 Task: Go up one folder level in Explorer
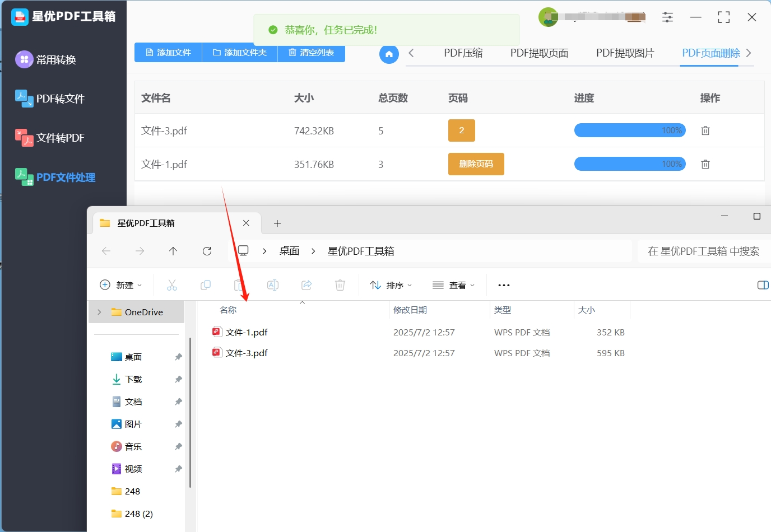pyautogui.click(x=173, y=251)
